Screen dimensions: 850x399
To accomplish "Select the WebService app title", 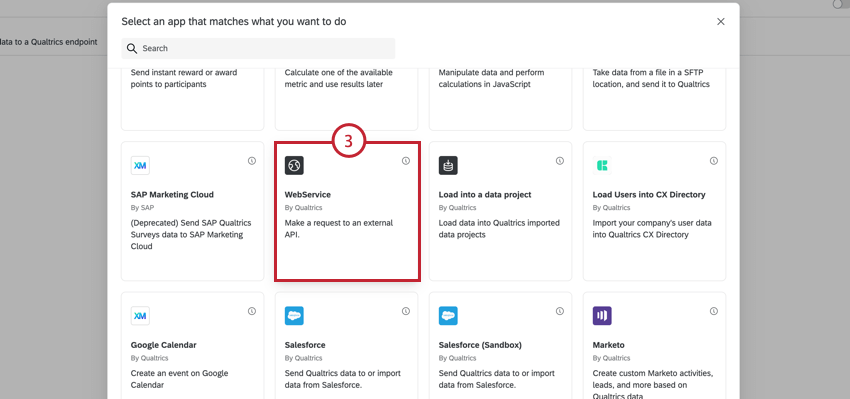I will (308, 195).
